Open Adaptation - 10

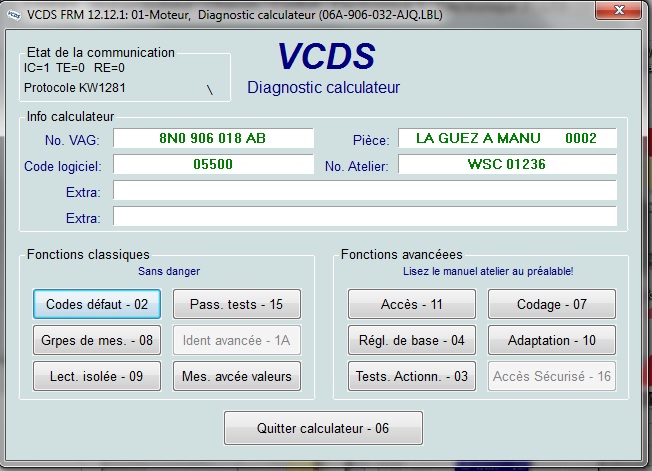tap(552, 340)
